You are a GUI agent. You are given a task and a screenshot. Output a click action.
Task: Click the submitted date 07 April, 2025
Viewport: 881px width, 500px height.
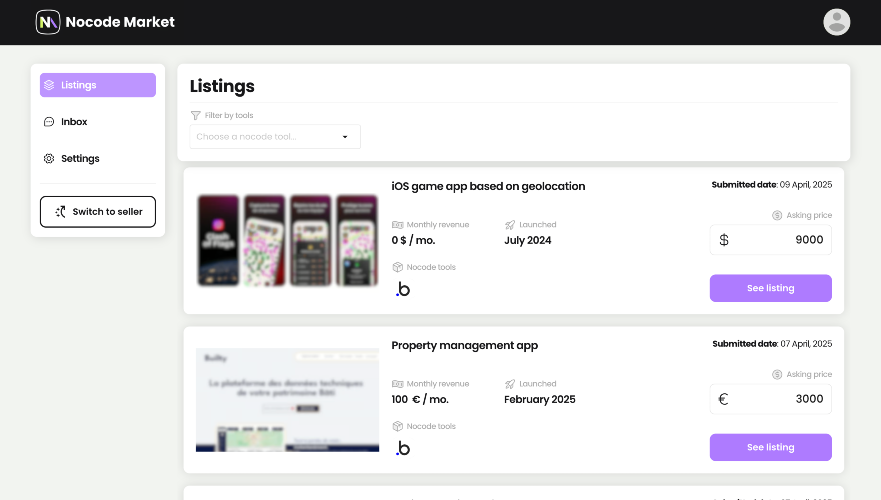(x=806, y=344)
